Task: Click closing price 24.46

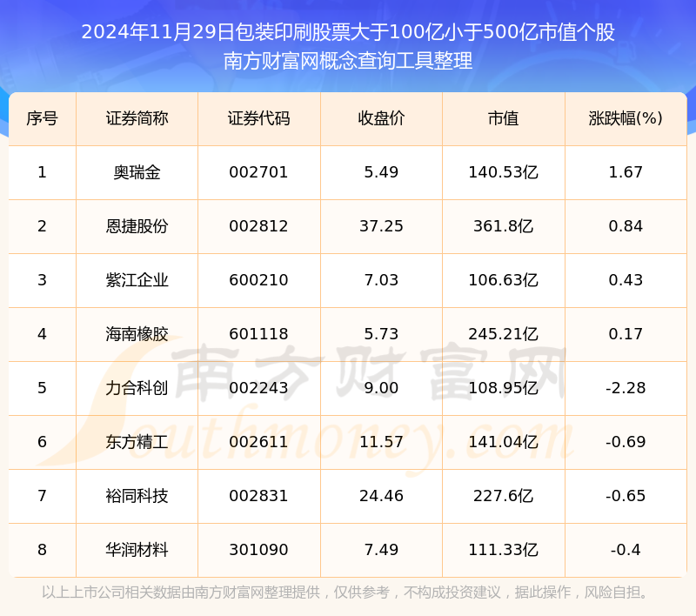Action: 381,496
